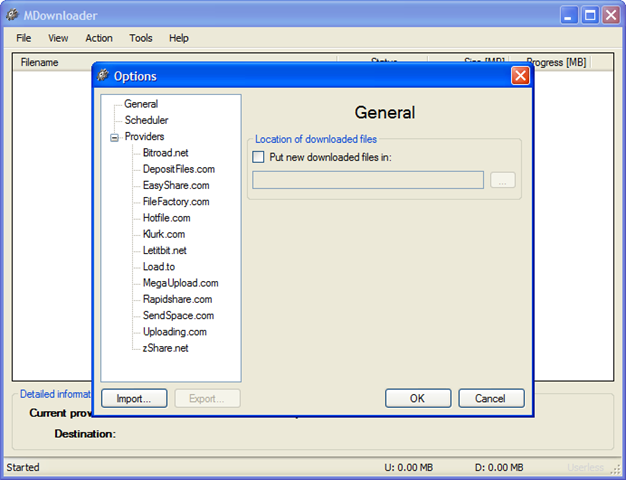This screenshot has width=626, height=480.
Task: Close the Options dialog with red X
Action: 520,75
